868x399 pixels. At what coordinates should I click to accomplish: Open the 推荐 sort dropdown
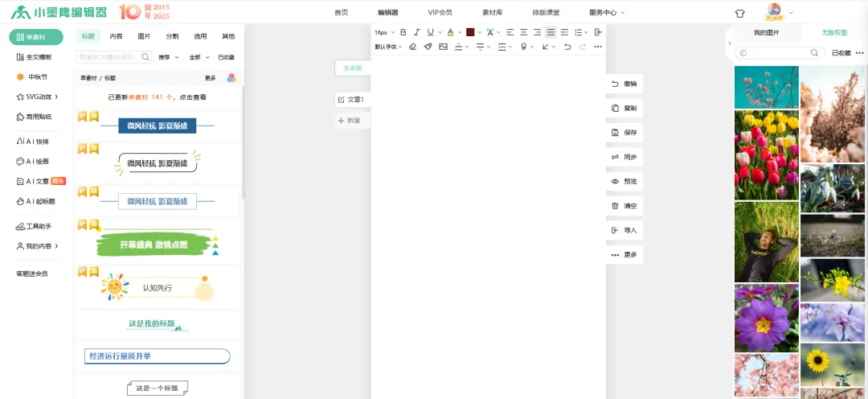(x=167, y=57)
